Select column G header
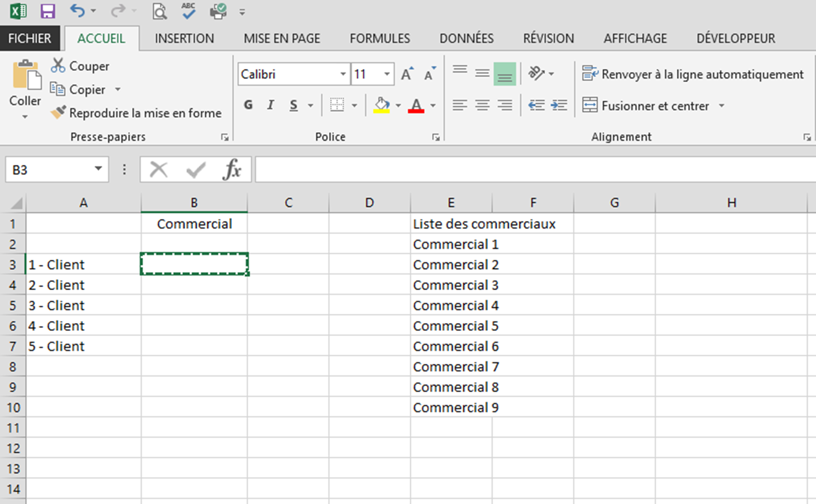The width and height of the screenshot is (816, 504). [x=614, y=203]
